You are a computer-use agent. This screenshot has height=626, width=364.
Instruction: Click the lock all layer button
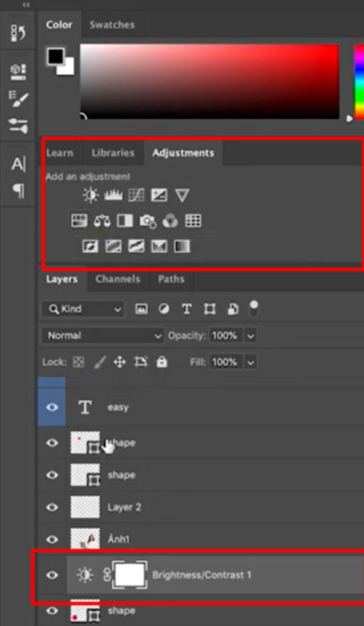pyautogui.click(x=161, y=362)
